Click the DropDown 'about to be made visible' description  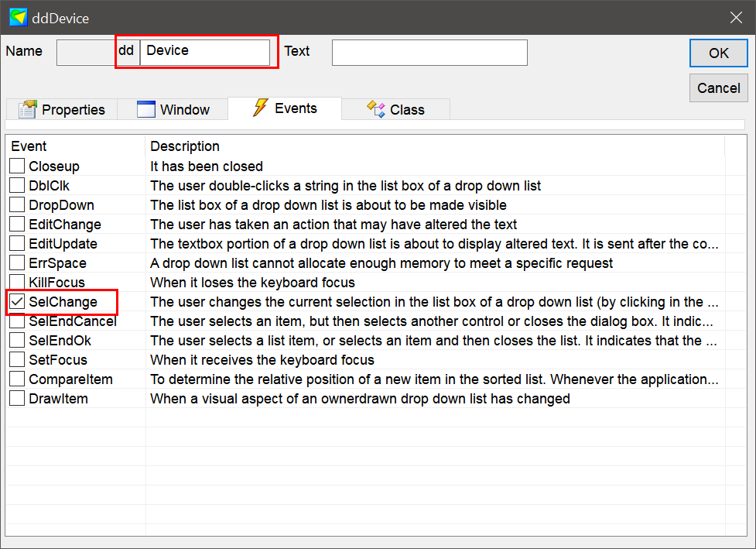[328, 205]
